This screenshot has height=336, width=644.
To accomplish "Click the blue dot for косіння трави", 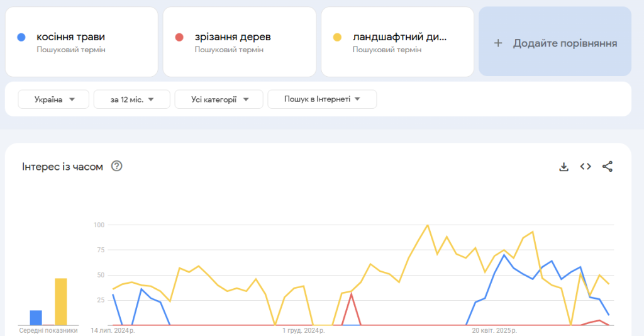I will [21, 37].
